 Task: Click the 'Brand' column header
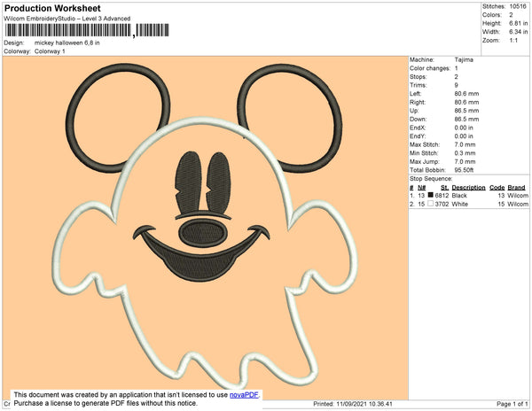point(516,188)
